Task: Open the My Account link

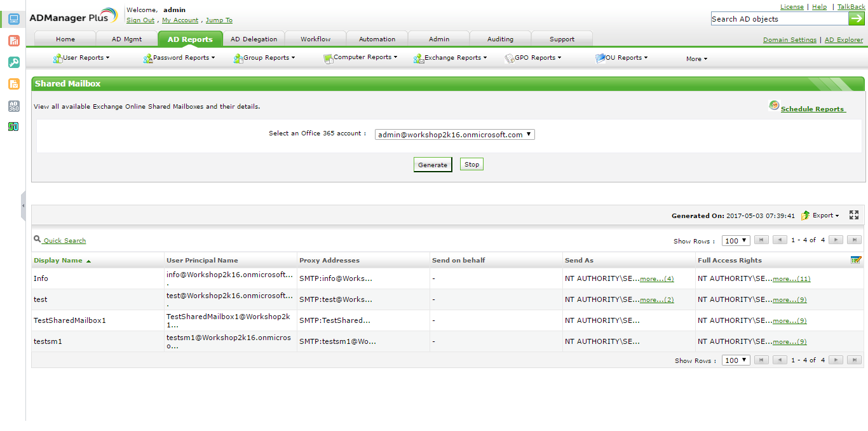Action: tap(180, 20)
